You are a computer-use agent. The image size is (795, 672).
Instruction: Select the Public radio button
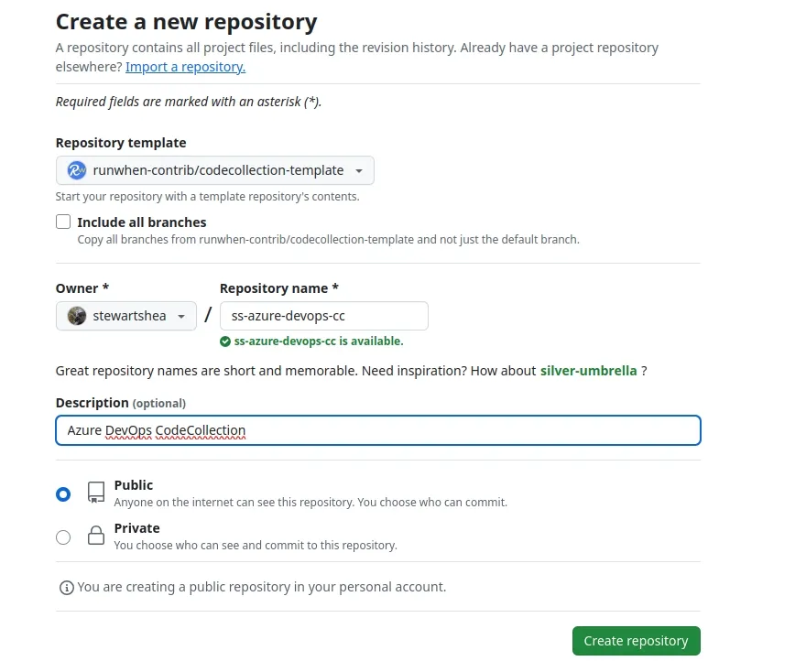point(63,493)
